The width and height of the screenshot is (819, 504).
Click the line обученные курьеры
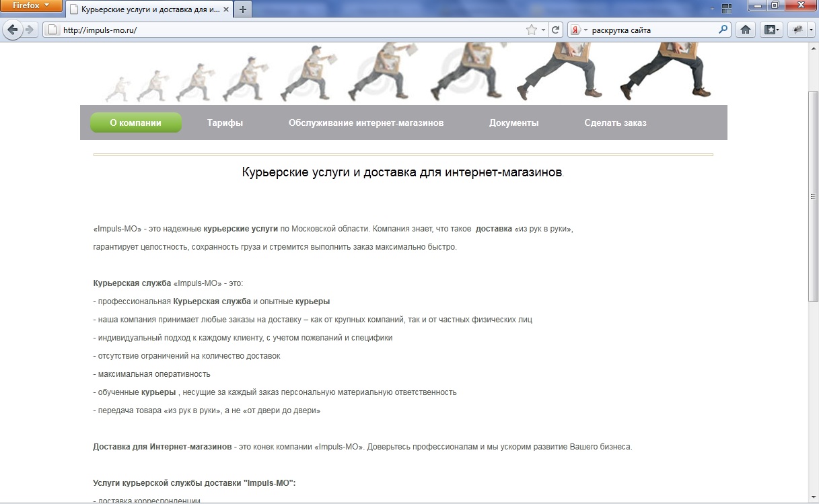point(275,392)
